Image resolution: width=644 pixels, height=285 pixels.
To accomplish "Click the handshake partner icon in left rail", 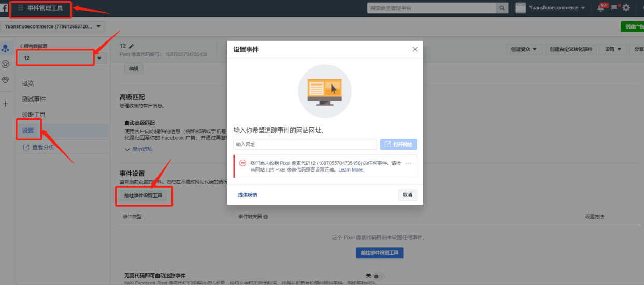I will click(6, 80).
